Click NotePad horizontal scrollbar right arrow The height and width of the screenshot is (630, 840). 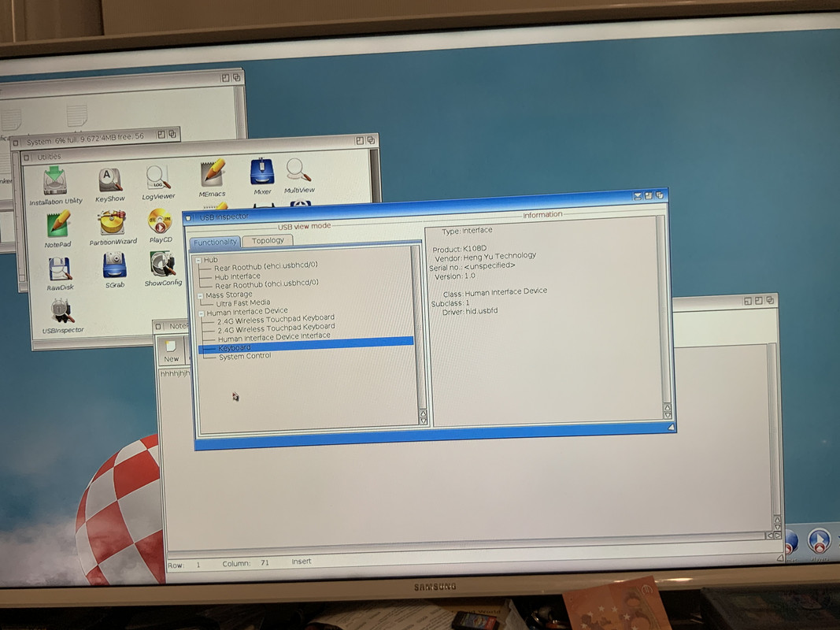coord(778,535)
